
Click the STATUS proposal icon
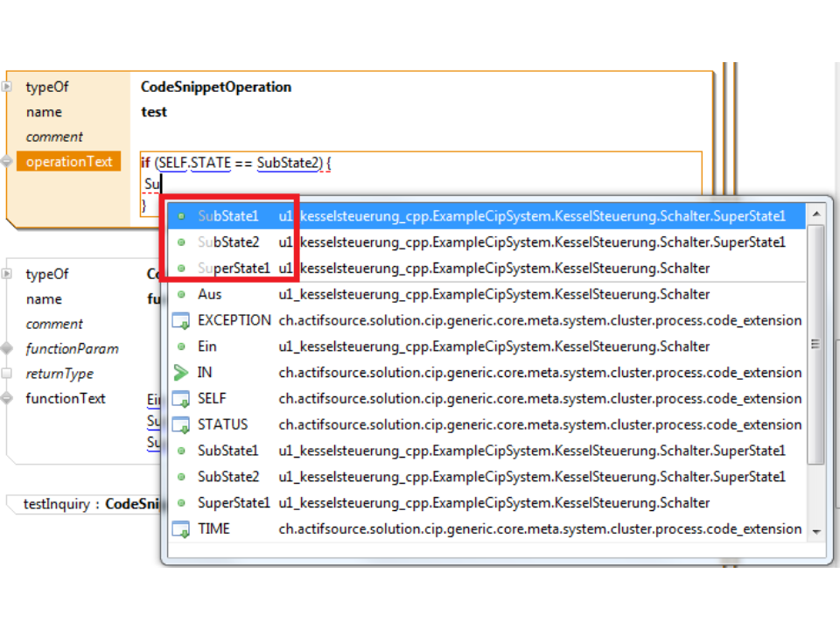pos(181,425)
